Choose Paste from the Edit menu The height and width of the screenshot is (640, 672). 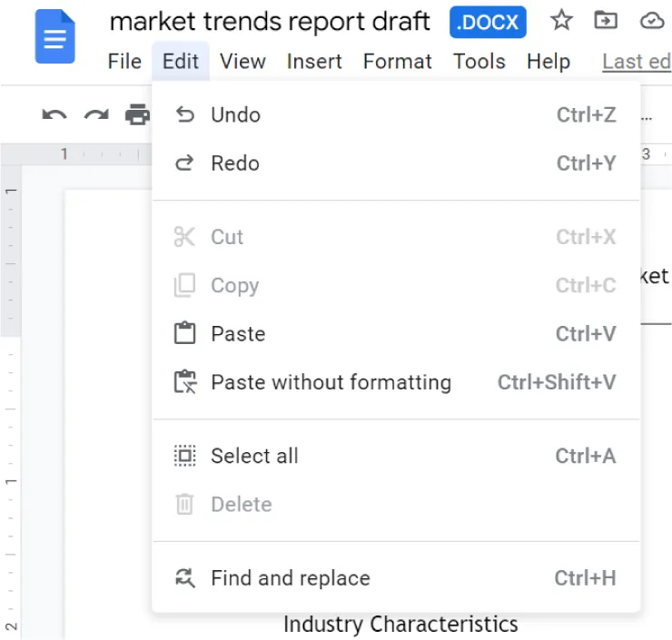click(238, 334)
